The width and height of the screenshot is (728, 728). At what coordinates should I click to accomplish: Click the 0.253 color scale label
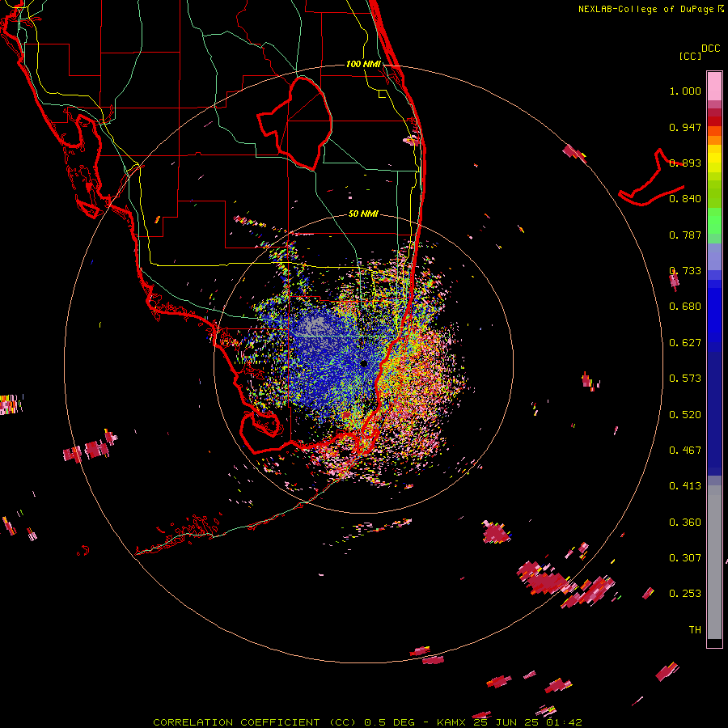point(685,594)
